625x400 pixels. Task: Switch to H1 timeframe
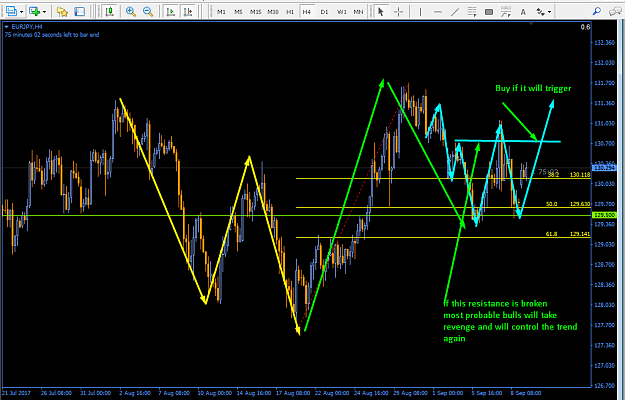(290, 12)
